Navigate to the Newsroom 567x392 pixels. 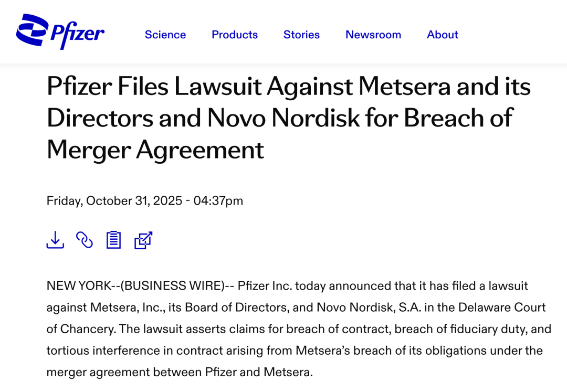[x=373, y=35]
